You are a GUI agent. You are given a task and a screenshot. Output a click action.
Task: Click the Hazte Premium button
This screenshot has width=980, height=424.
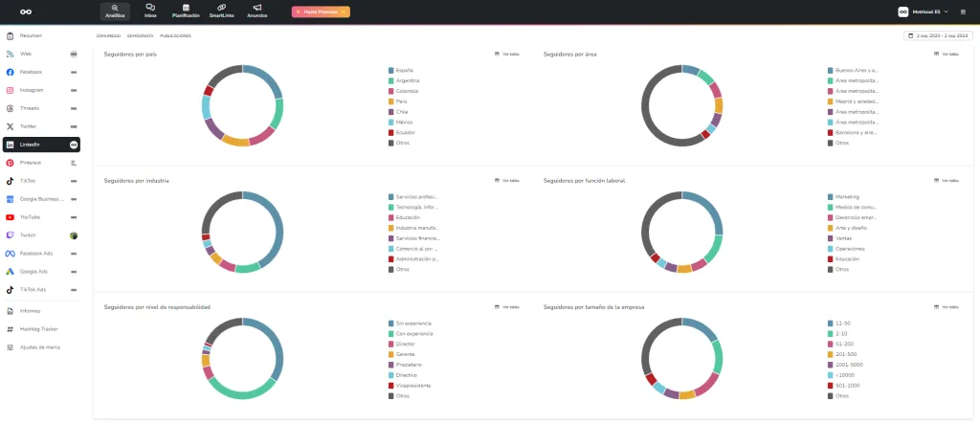tap(321, 11)
